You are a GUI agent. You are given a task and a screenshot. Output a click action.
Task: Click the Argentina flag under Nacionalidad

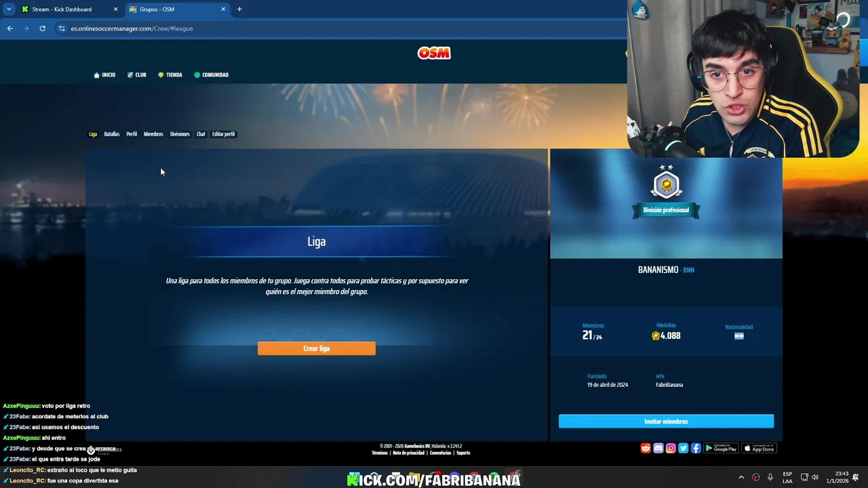739,335
